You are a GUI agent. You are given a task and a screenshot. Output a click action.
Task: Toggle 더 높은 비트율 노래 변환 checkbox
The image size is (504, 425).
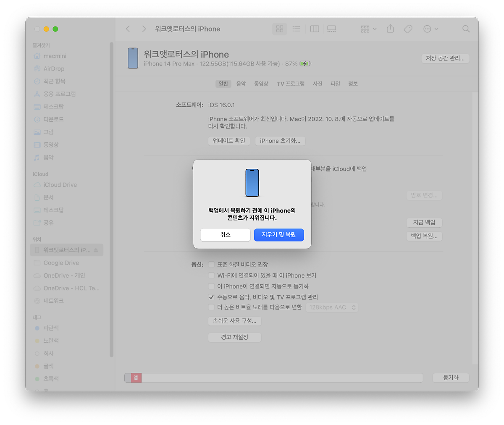click(211, 307)
